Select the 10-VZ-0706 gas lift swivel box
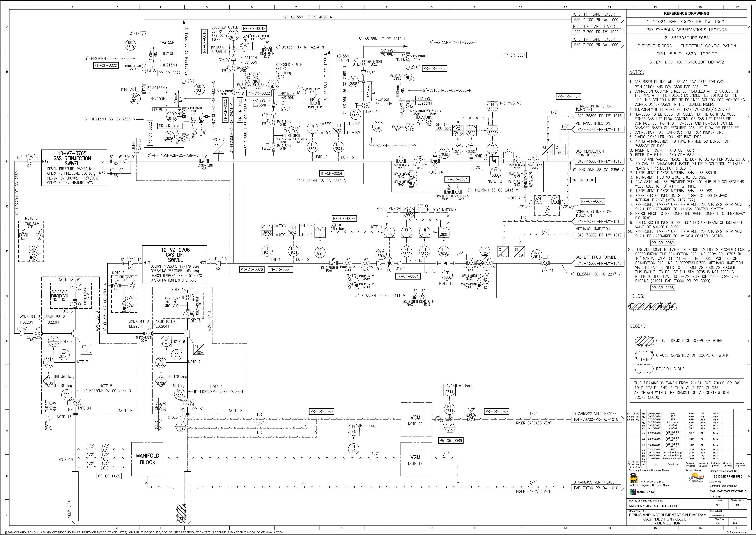The height and width of the screenshot is (535, 756). click(175, 264)
